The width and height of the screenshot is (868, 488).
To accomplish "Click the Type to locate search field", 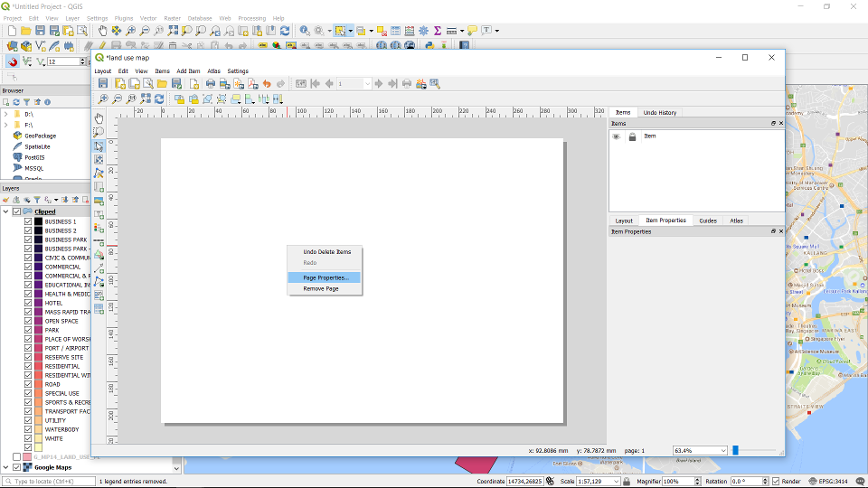I will click(50, 482).
